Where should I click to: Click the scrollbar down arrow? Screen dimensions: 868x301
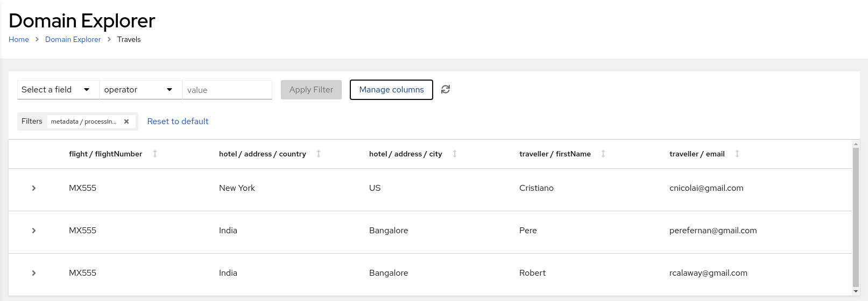856,291
